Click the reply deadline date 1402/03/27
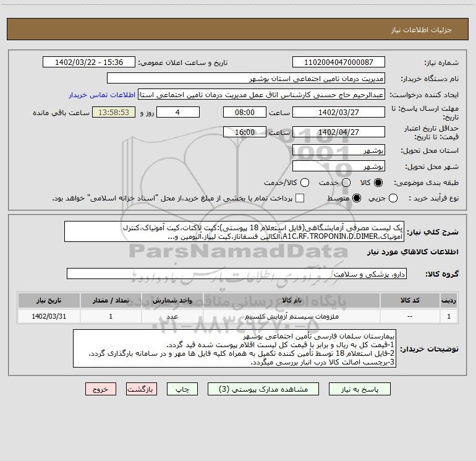The width and height of the screenshot is (476, 461). (339, 112)
